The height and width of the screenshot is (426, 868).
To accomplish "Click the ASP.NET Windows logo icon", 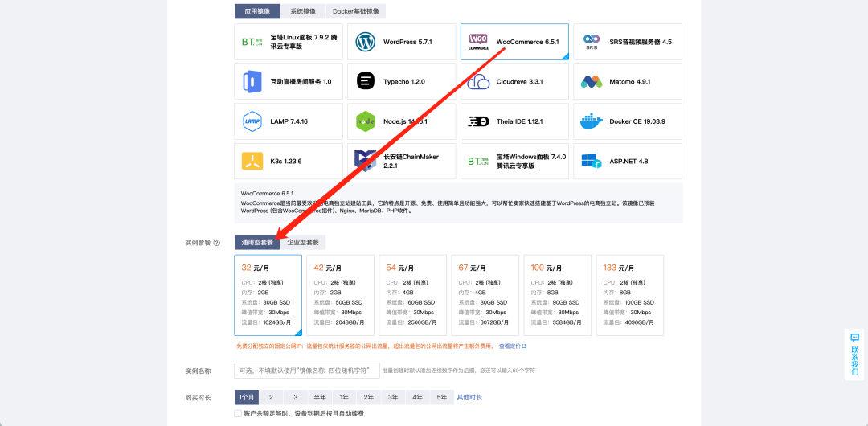I will tap(592, 162).
